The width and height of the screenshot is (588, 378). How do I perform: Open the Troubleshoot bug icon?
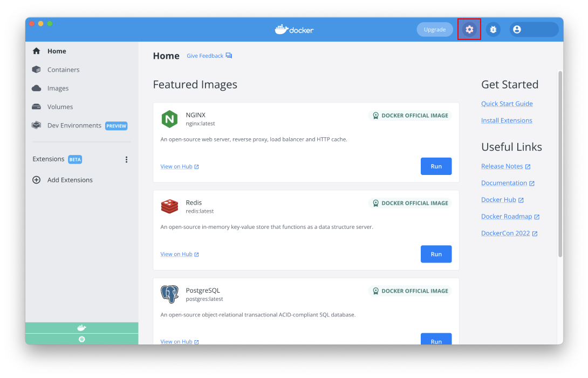493,29
